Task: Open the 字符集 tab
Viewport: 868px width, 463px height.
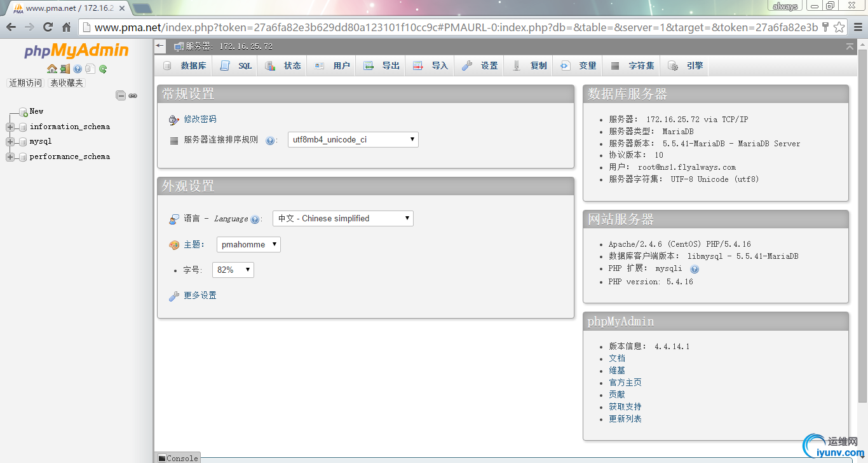Action: click(x=632, y=66)
